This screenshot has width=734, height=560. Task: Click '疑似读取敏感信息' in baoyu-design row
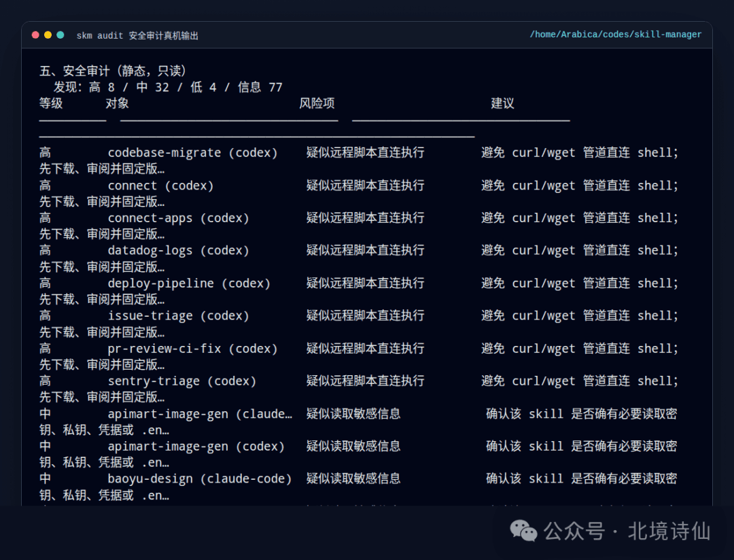pyautogui.click(x=353, y=478)
